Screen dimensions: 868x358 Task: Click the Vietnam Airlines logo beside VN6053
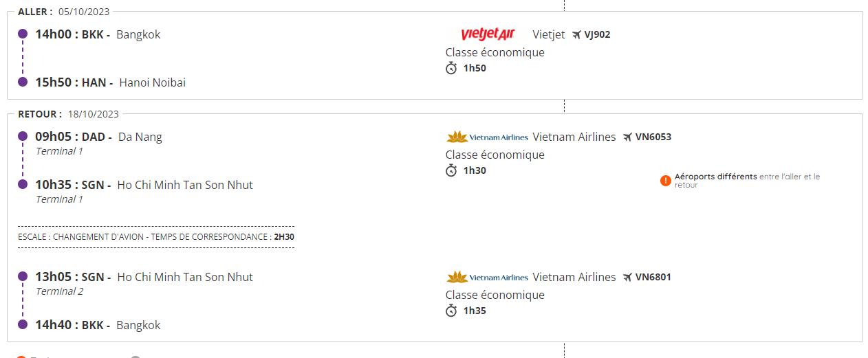[487, 137]
